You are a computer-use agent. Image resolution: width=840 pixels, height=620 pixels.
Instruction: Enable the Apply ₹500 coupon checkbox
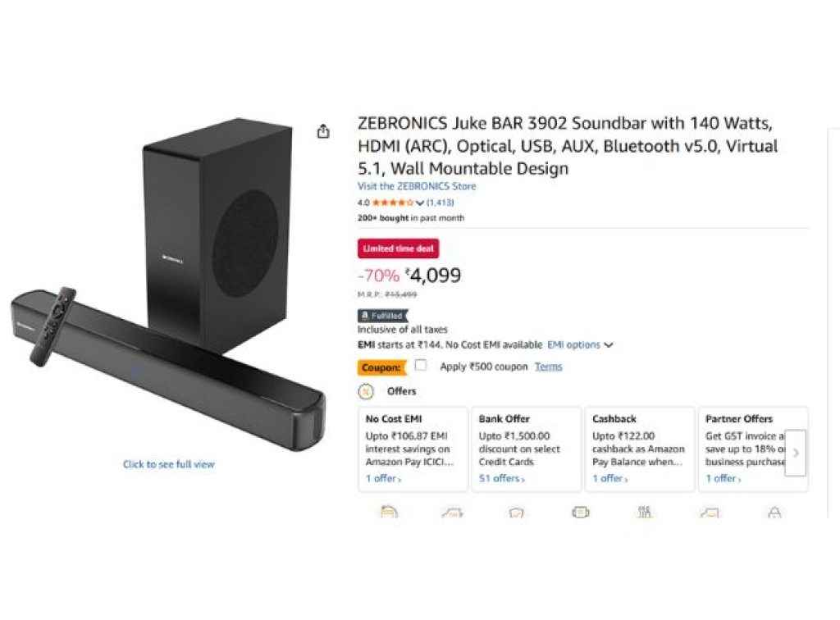(x=421, y=366)
